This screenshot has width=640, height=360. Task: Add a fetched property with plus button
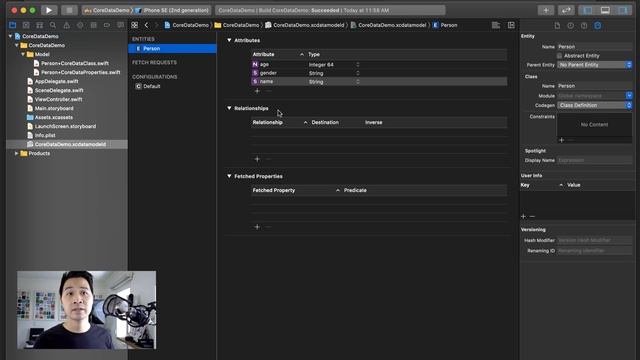click(x=257, y=227)
